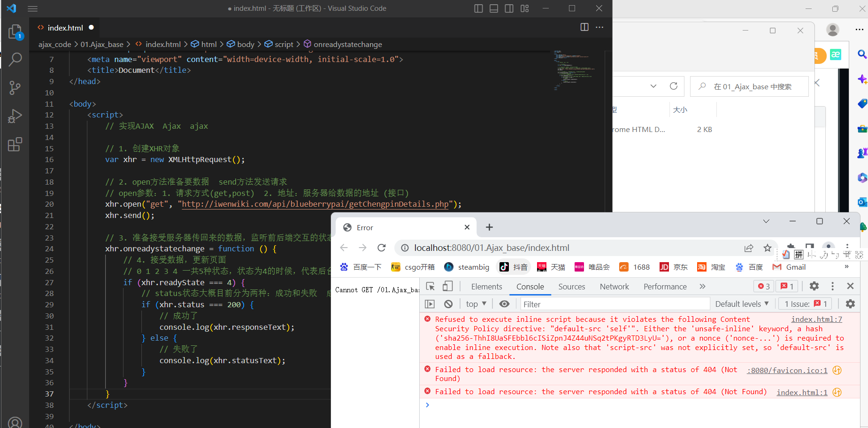Open DevTools customize menu
868x428 pixels.
tap(832, 286)
